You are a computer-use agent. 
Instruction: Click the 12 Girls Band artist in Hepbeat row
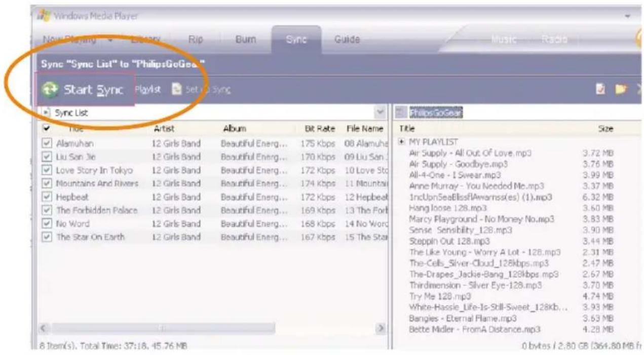[176, 197]
